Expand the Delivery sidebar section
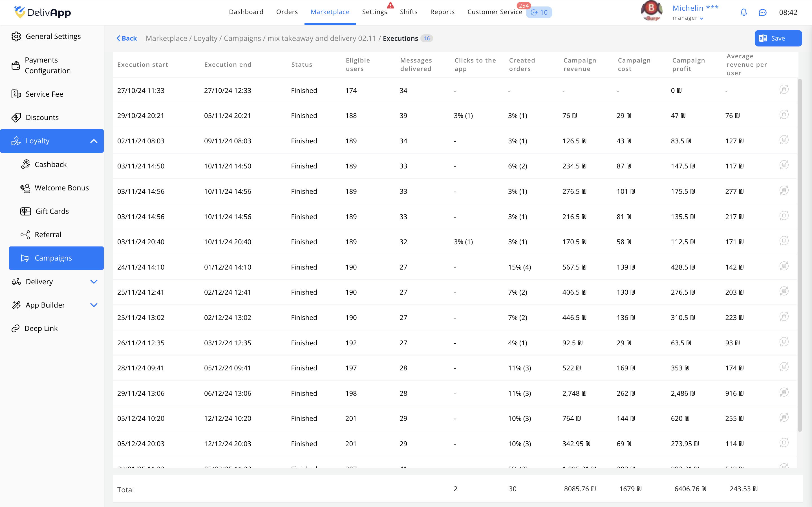 (x=94, y=282)
